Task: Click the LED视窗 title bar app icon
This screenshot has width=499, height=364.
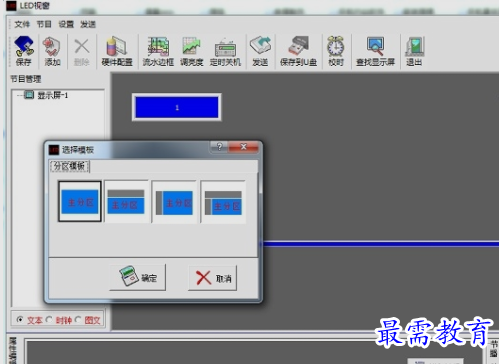Action: click(x=11, y=6)
